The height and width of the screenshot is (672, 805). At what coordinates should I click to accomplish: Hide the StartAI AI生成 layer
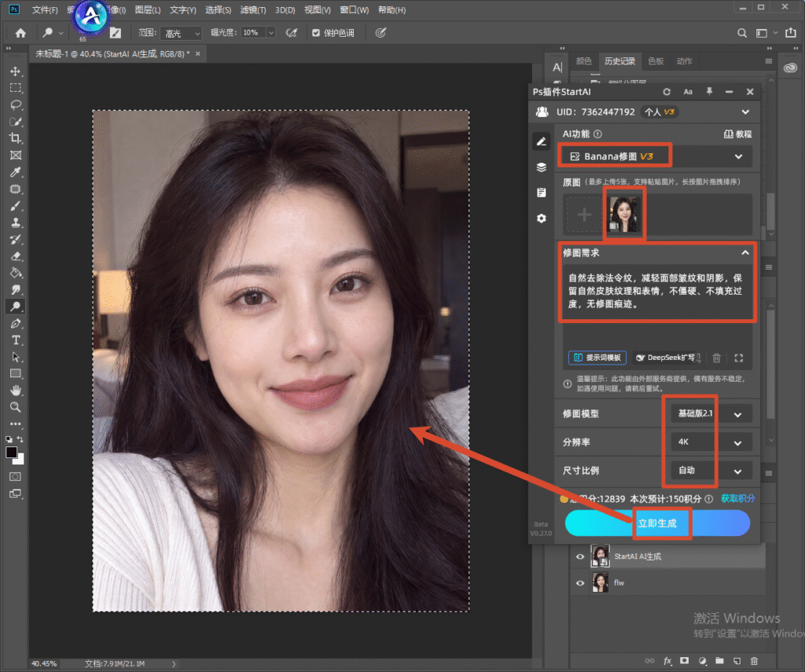[580, 556]
